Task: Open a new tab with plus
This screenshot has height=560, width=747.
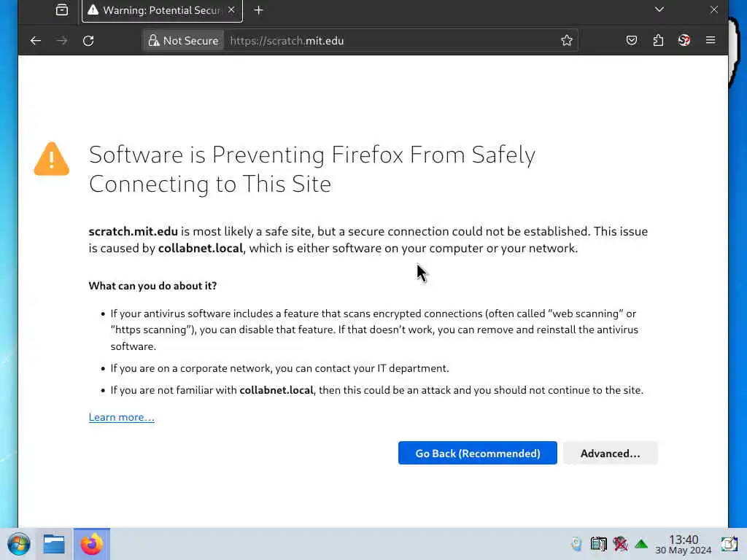Action: pos(258,10)
